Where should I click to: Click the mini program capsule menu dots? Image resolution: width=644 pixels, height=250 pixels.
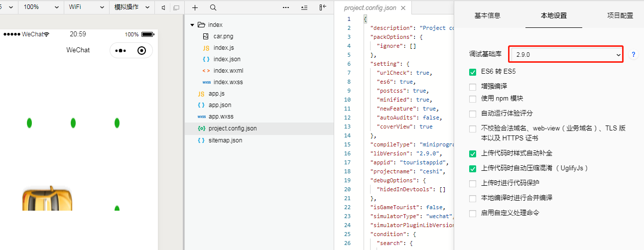pos(121,50)
